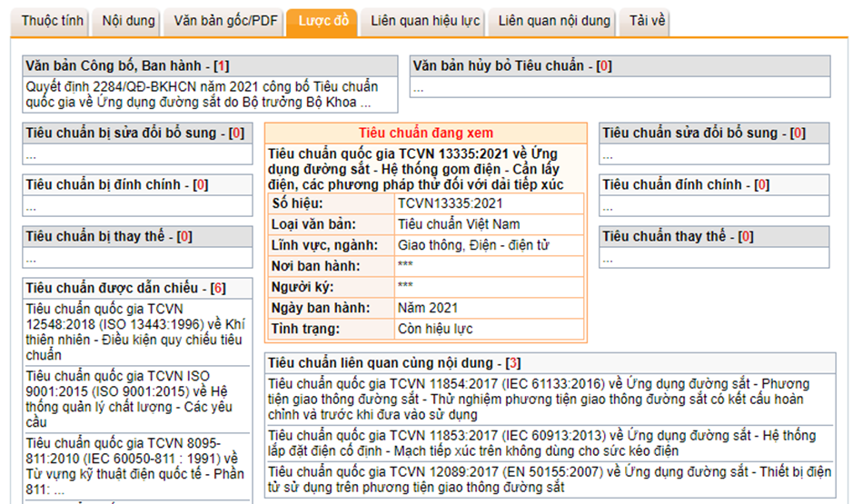Open the Nội dung tab
Screen dimensions: 853x504
pos(128,22)
